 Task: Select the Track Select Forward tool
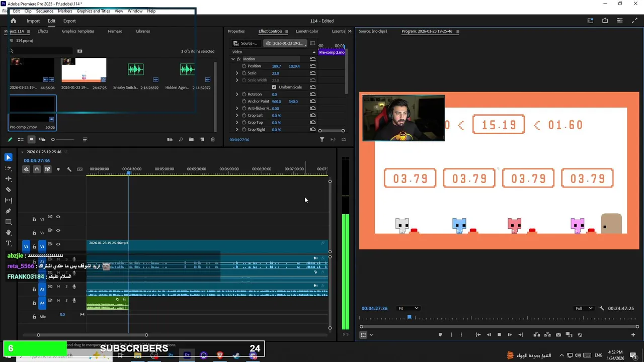8,168
